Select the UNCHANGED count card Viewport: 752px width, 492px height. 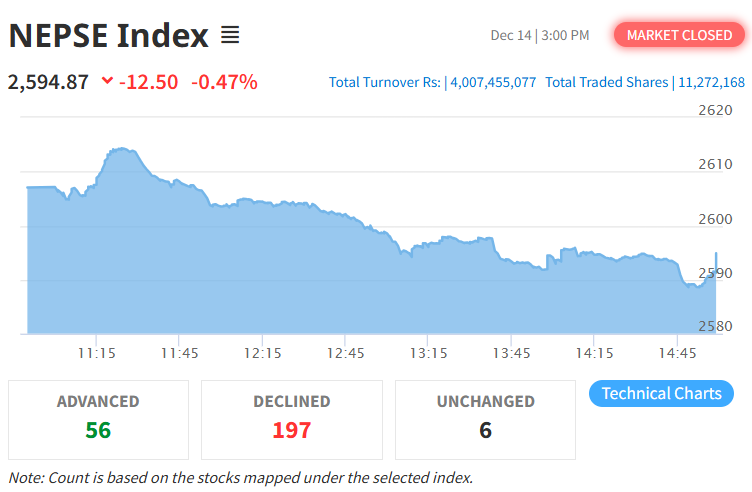click(485, 417)
